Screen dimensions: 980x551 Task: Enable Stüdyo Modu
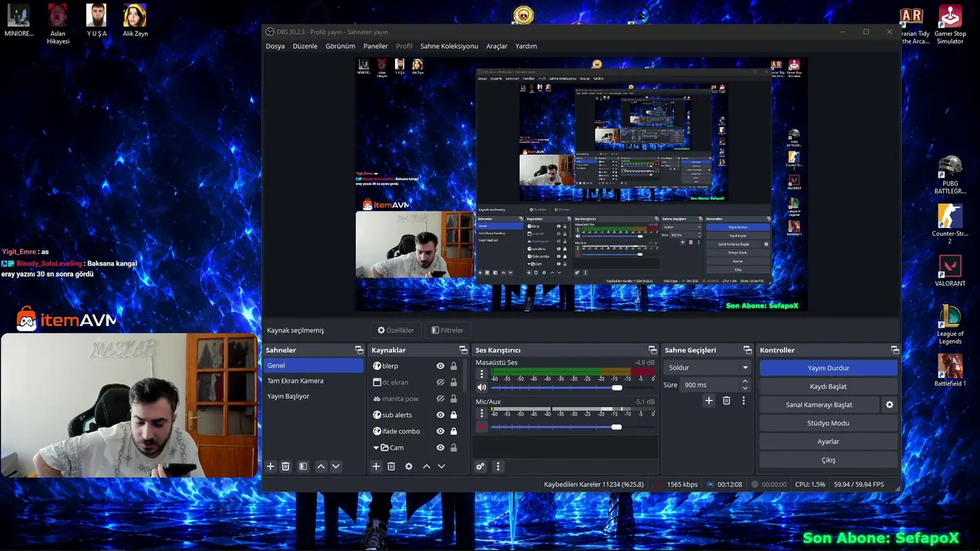coord(828,423)
